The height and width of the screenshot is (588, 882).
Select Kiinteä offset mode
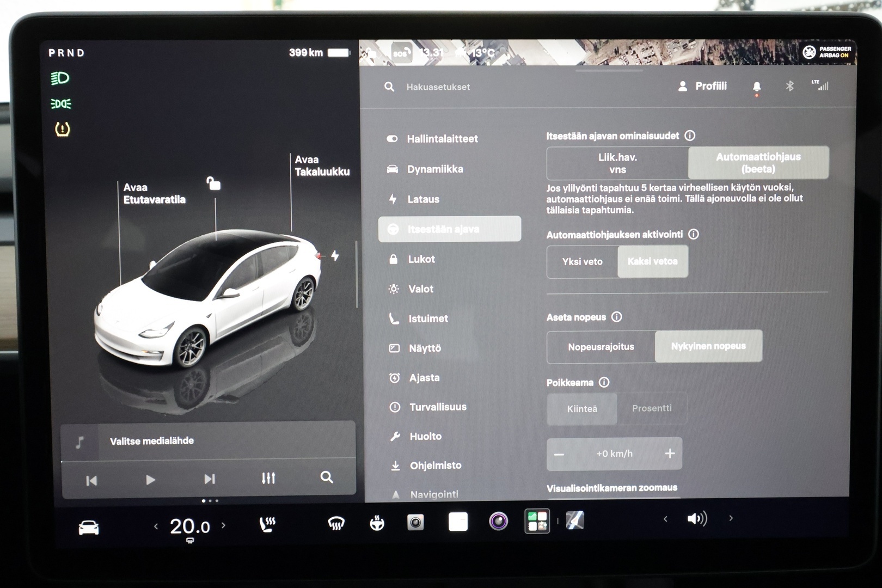point(582,409)
